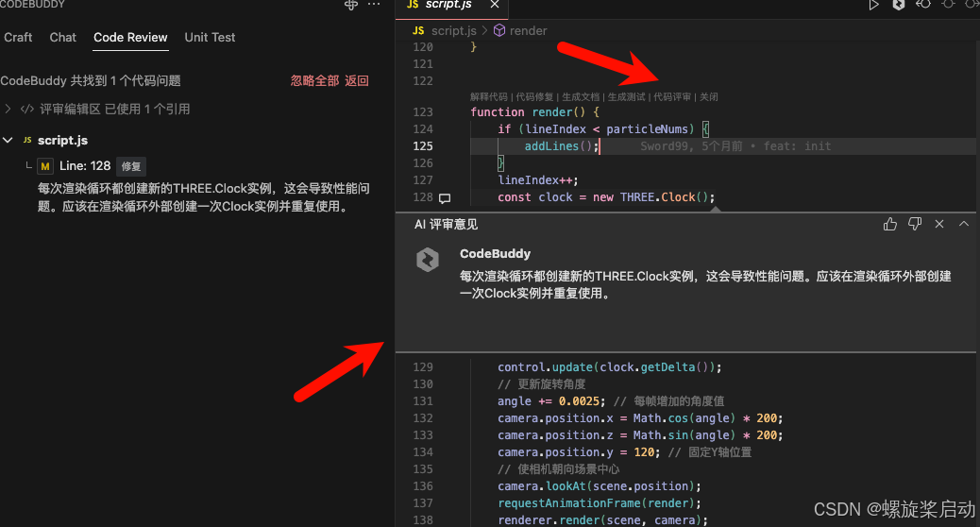Click the angle += 0.0025 line
The image size is (980, 527).
(551, 401)
